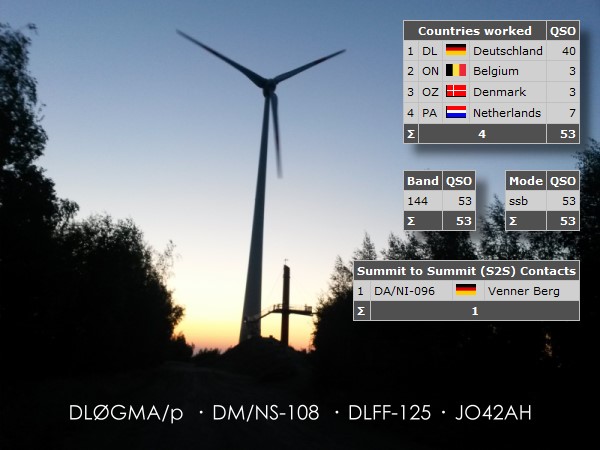
Task: Select the Countries worked table header
Action: pyautogui.click(x=475, y=31)
